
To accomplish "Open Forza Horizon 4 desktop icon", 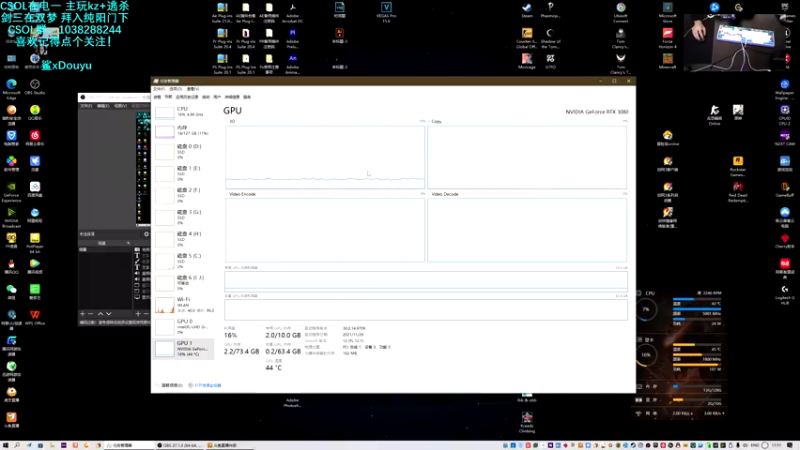I will 667,38.
